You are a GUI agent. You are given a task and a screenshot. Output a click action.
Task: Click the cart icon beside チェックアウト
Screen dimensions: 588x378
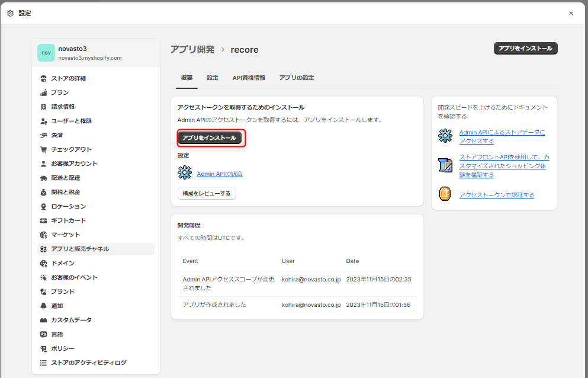click(43, 149)
